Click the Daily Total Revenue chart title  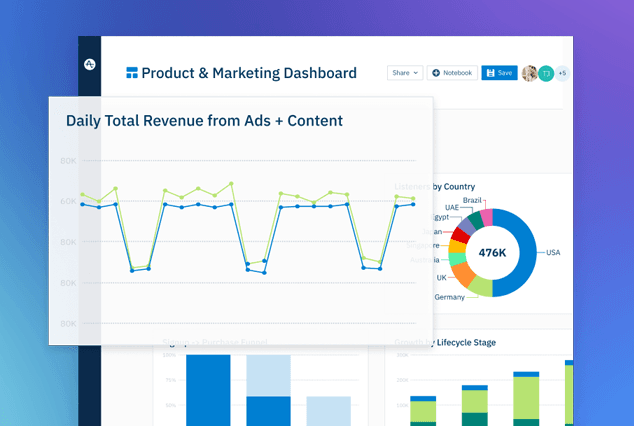click(x=204, y=121)
